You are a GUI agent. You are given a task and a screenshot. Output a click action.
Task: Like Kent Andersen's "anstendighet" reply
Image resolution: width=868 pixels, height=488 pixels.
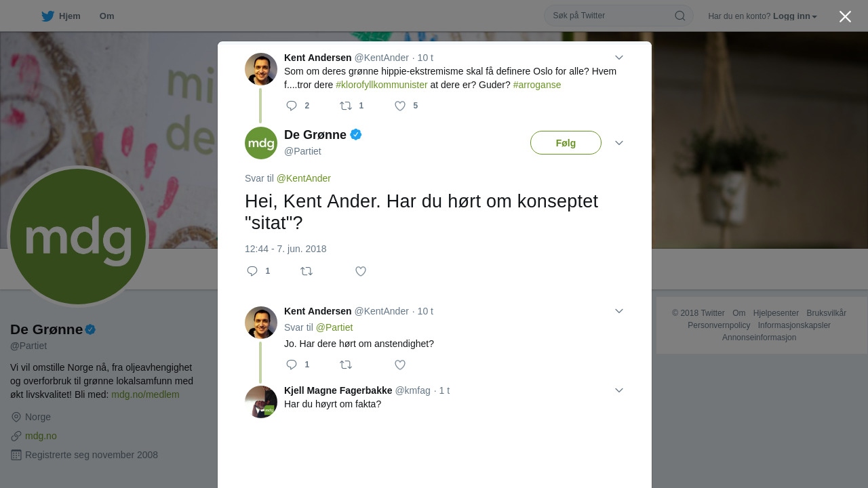[400, 365]
